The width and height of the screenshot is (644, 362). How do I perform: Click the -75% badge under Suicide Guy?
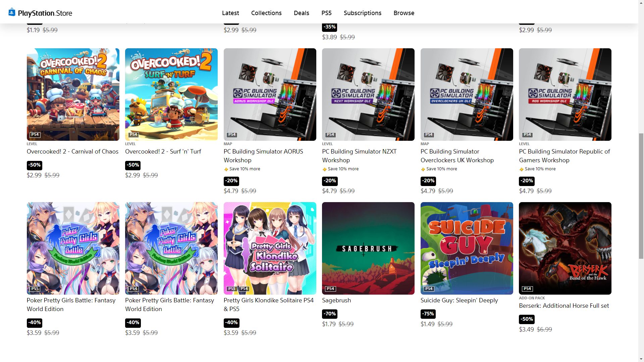pyautogui.click(x=428, y=314)
